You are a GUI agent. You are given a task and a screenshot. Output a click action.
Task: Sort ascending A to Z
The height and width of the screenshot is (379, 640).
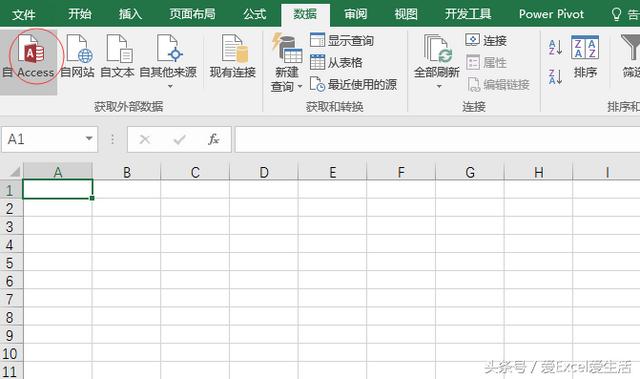coord(556,47)
